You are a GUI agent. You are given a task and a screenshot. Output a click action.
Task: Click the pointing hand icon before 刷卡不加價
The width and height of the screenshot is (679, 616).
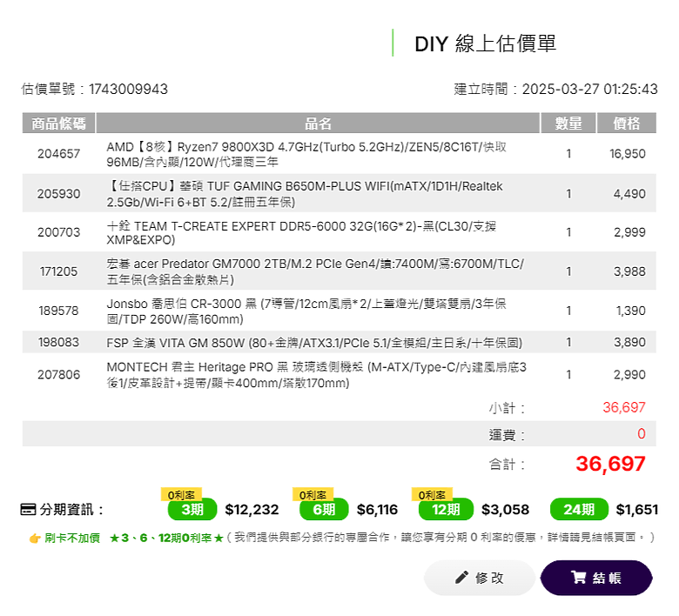pyautogui.click(x=35, y=539)
